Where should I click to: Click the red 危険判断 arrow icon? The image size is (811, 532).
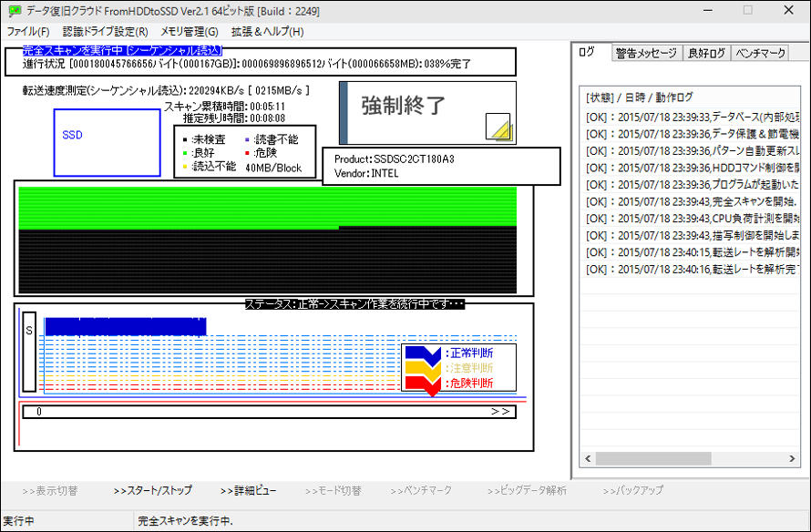pos(423,384)
